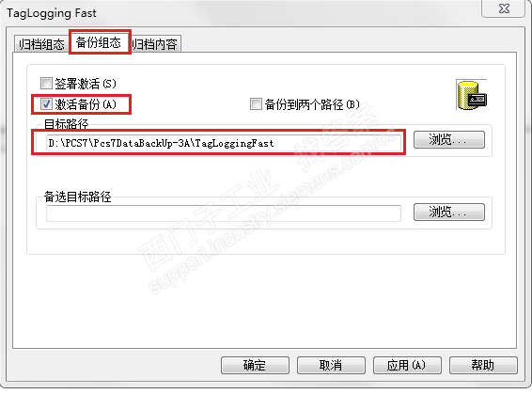Confirm with the 确定 button

(x=255, y=365)
